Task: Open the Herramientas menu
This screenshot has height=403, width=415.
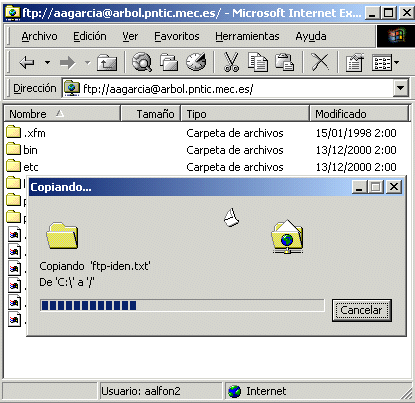Action: [x=247, y=36]
